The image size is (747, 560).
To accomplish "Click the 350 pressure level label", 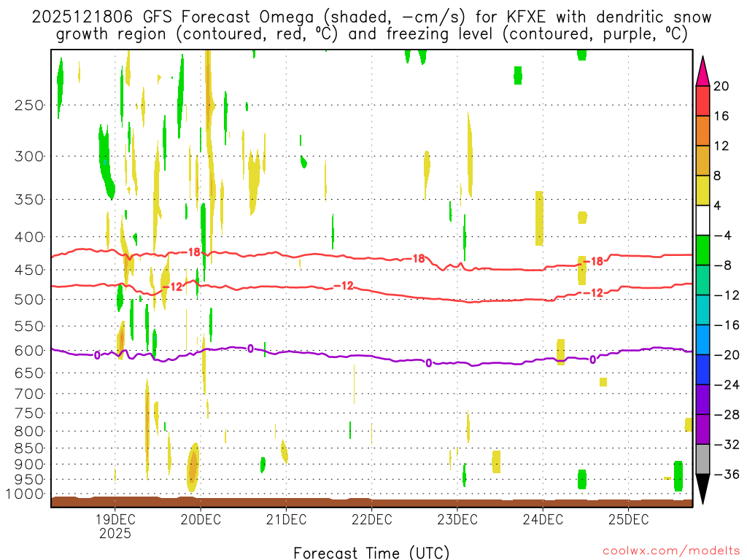I will point(29,200).
